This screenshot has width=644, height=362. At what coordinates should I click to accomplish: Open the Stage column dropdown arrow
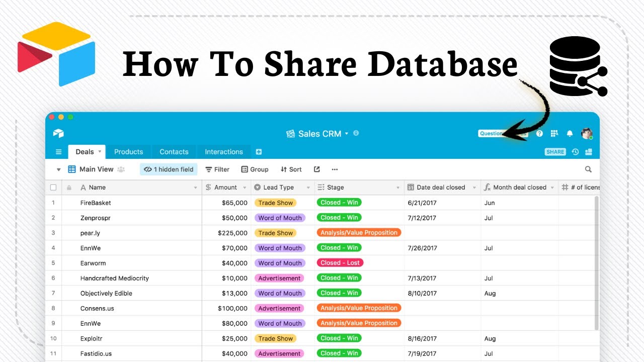coord(399,188)
